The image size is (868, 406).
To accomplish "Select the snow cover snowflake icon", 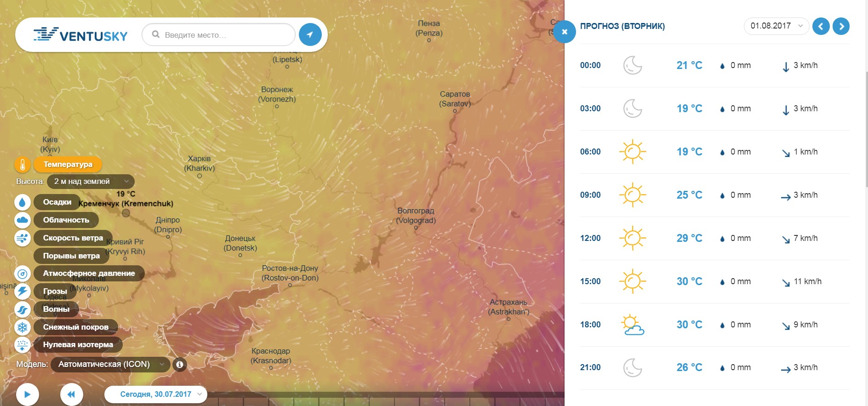I will (x=22, y=327).
